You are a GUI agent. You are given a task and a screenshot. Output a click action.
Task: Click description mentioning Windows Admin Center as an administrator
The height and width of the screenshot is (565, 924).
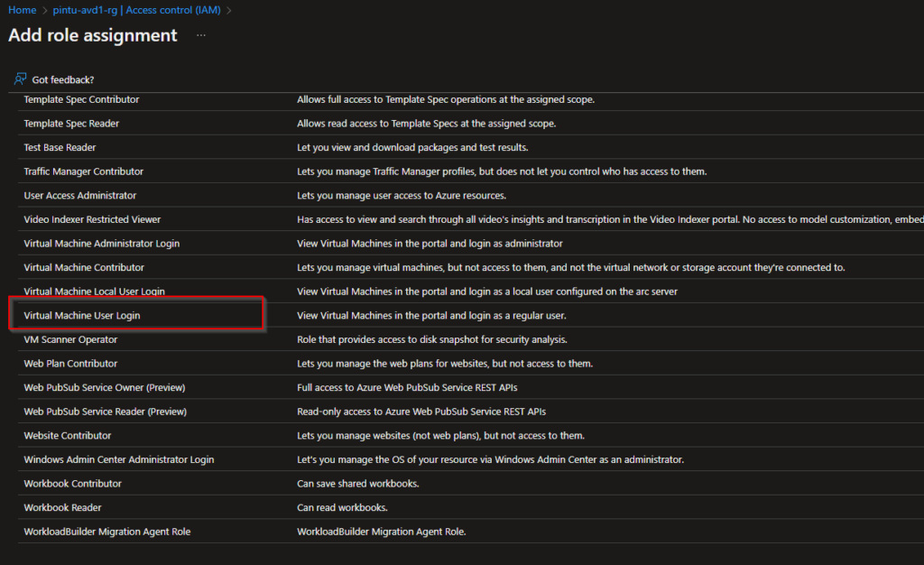tap(490, 459)
